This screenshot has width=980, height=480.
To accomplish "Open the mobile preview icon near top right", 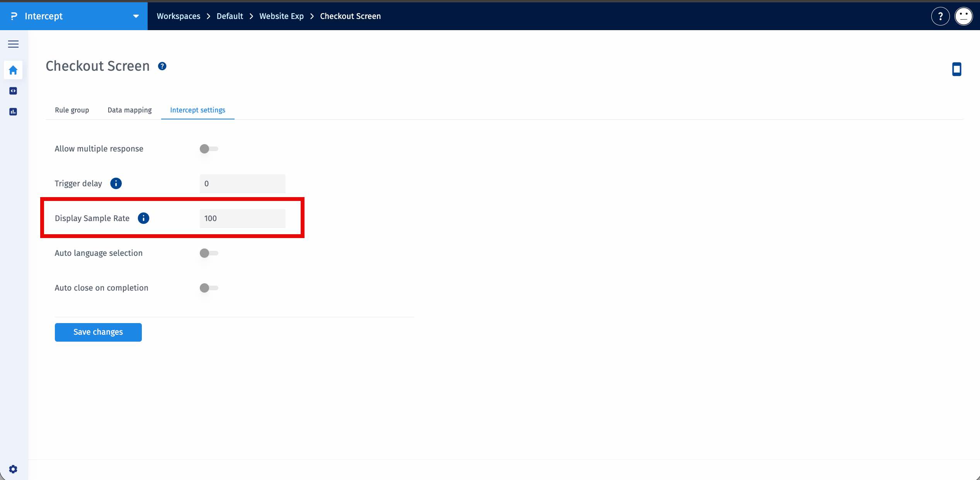I will click(x=957, y=69).
